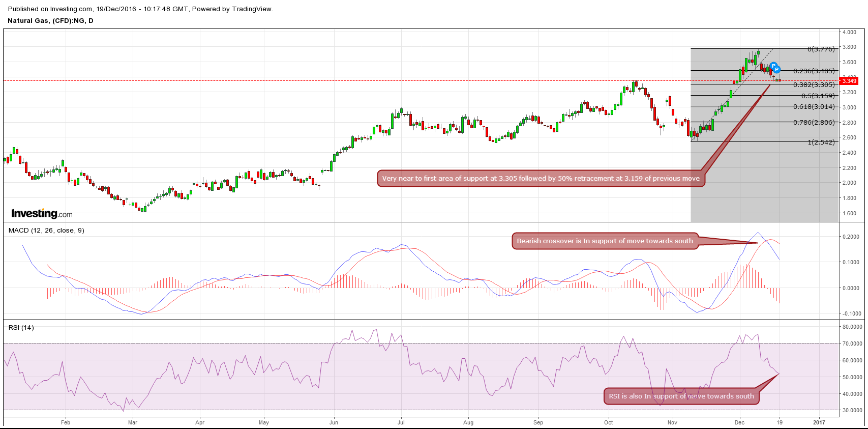The height and width of the screenshot is (429, 868).
Task: Select the 0.236(3.485) Fibonacci level label
Action: 814,71
